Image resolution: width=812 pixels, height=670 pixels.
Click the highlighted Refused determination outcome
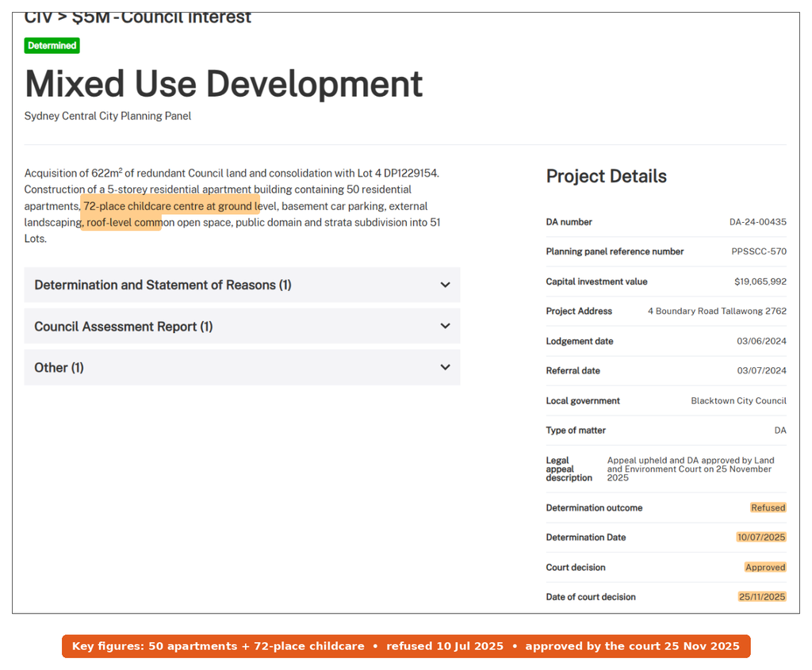click(x=768, y=508)
